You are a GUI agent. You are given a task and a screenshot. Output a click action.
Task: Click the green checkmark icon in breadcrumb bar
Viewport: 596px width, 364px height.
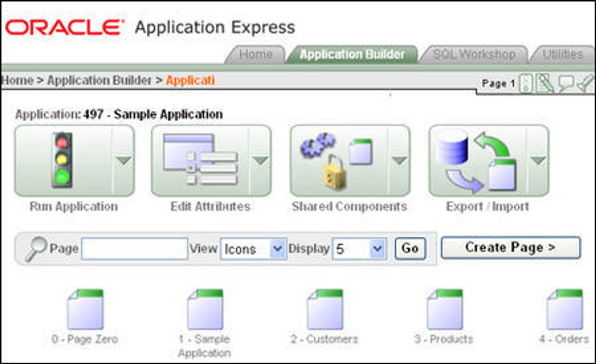point(585,84)
